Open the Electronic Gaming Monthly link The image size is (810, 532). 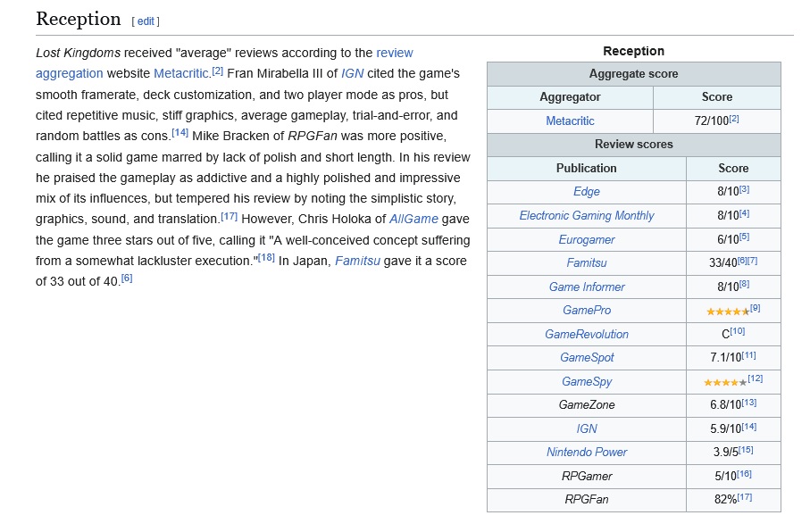587,215
